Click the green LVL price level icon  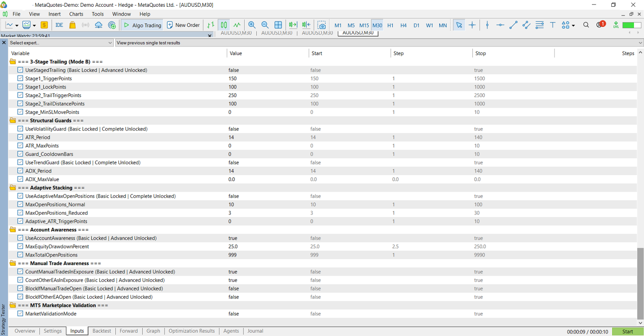pyautogui.click(x=616, y=25)
